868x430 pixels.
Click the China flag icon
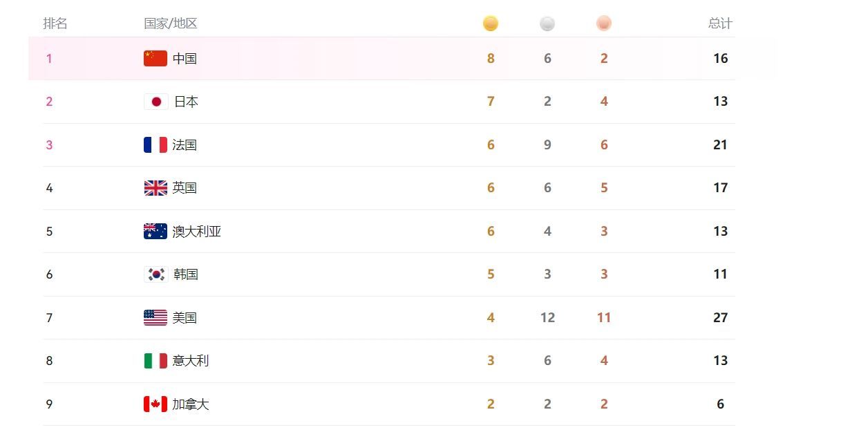(155, 59)
